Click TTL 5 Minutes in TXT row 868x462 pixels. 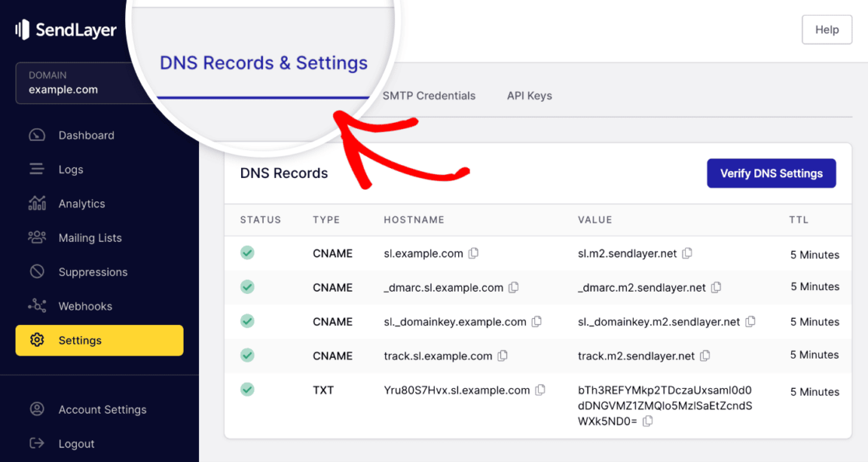(x=814, y=392)
